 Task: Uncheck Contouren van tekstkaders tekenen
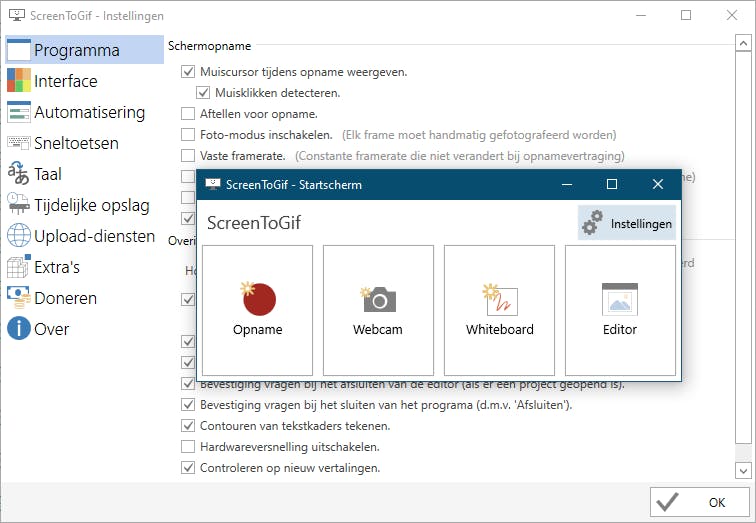(188, 426)
